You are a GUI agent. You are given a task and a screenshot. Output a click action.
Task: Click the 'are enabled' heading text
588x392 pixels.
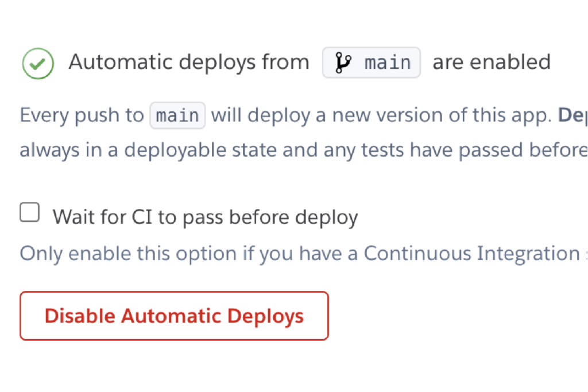pos(492,62)
